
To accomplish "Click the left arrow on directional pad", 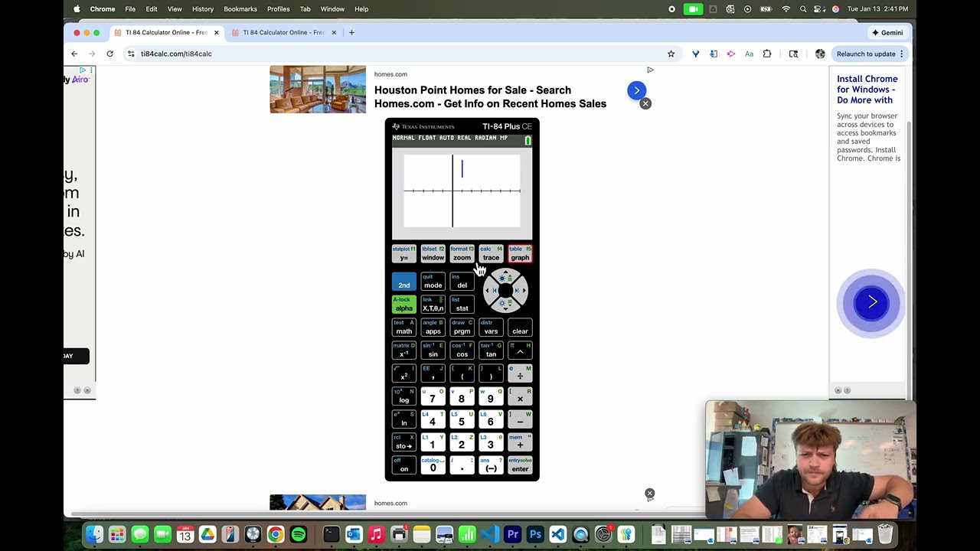I will [x=489, y=290].
